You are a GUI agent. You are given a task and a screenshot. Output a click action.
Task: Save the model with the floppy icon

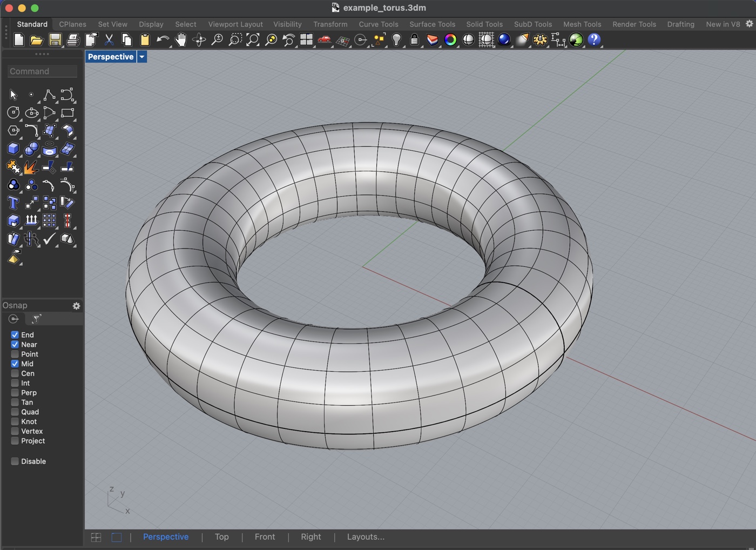point(55,39)
